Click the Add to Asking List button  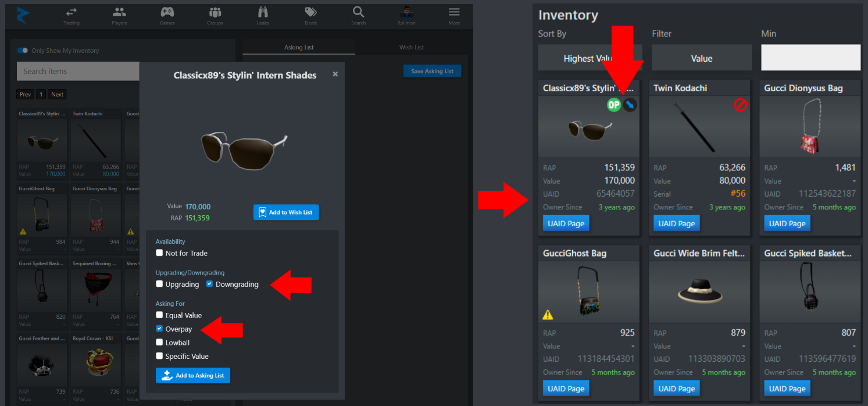click(193, 375)
